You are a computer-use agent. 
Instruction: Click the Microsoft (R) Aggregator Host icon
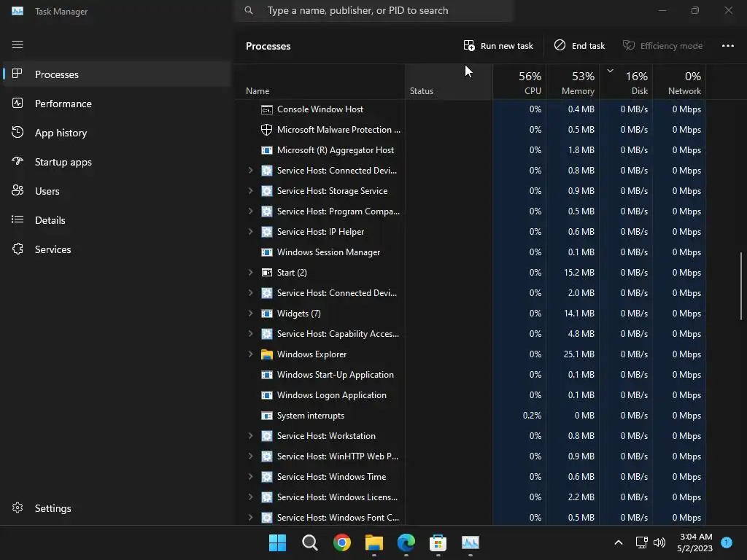pos(267,150)
